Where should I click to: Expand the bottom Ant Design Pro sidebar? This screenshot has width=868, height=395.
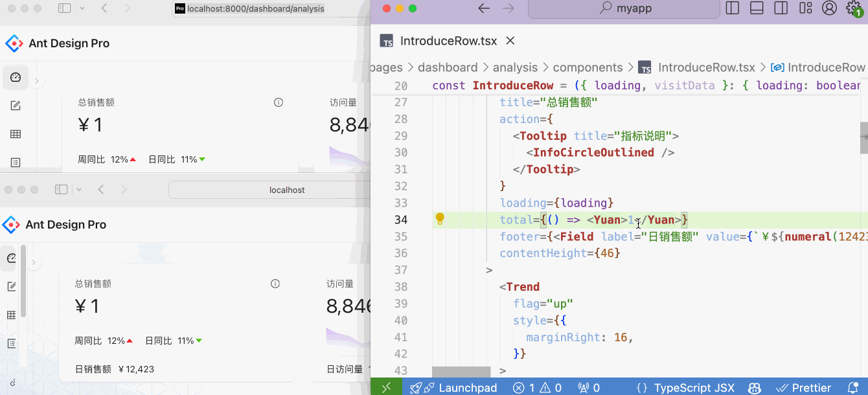point(34,262)
